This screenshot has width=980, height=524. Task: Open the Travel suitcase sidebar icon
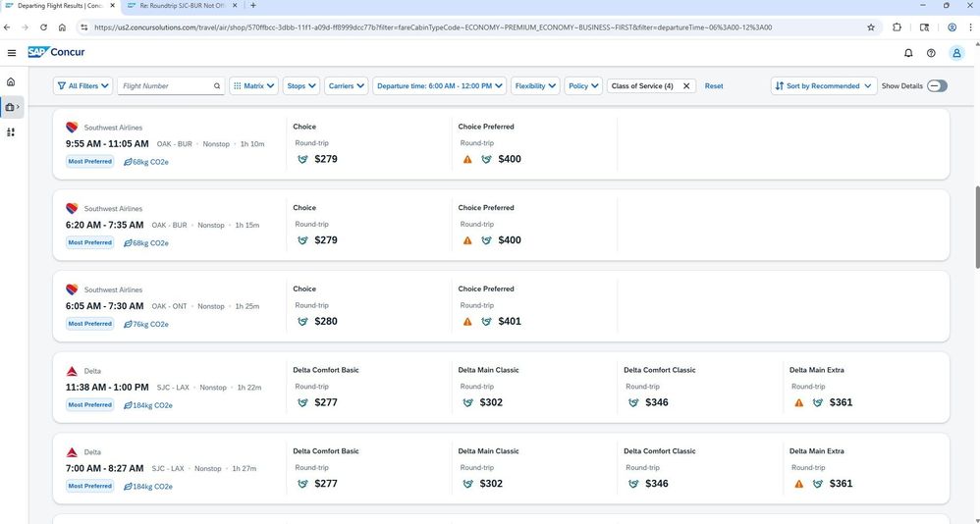point(12,107)
